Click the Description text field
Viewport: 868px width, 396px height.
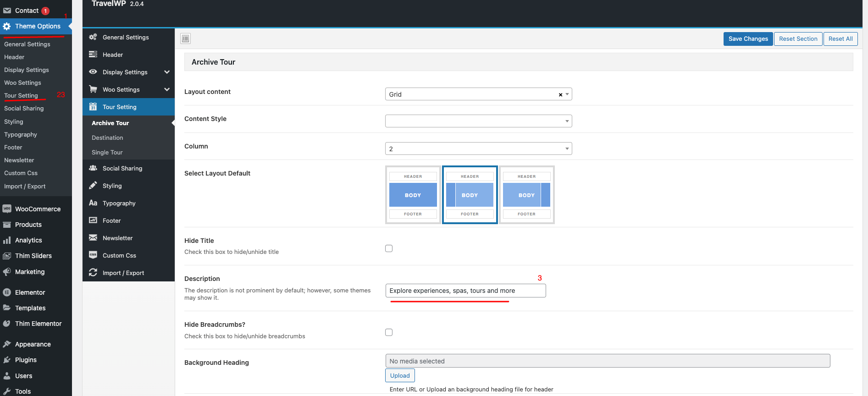(465, 291)
